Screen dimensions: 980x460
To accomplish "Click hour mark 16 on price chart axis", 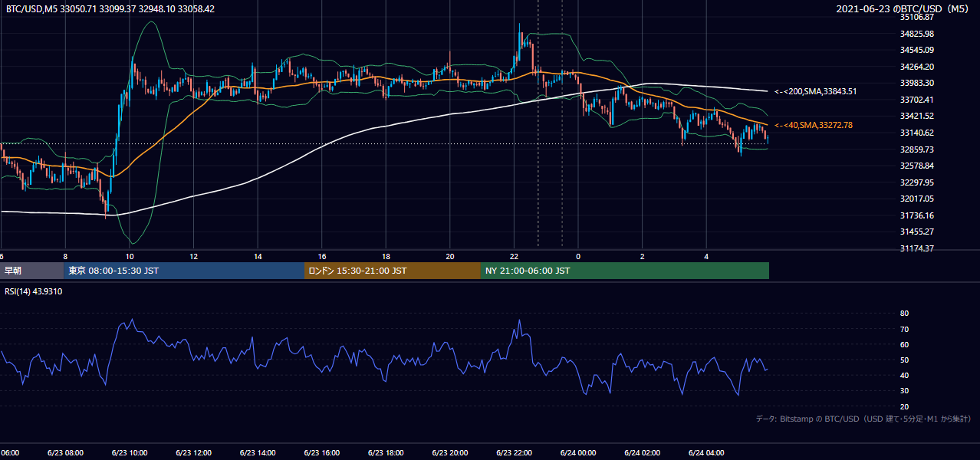I will tap(322, 256).
